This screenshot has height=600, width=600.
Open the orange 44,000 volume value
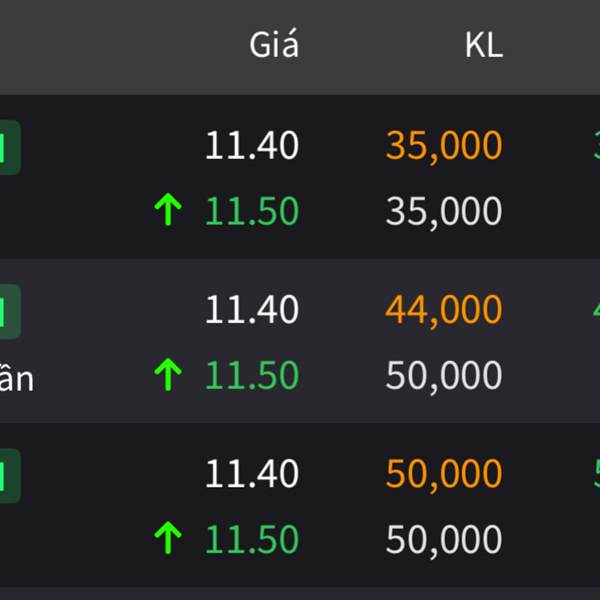click(x=444, y=311)
